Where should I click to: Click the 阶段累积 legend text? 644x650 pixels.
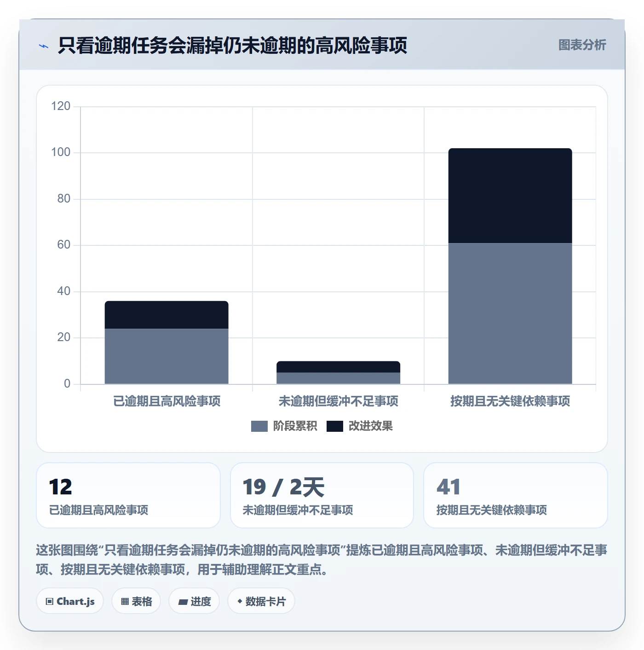point(295,426)
